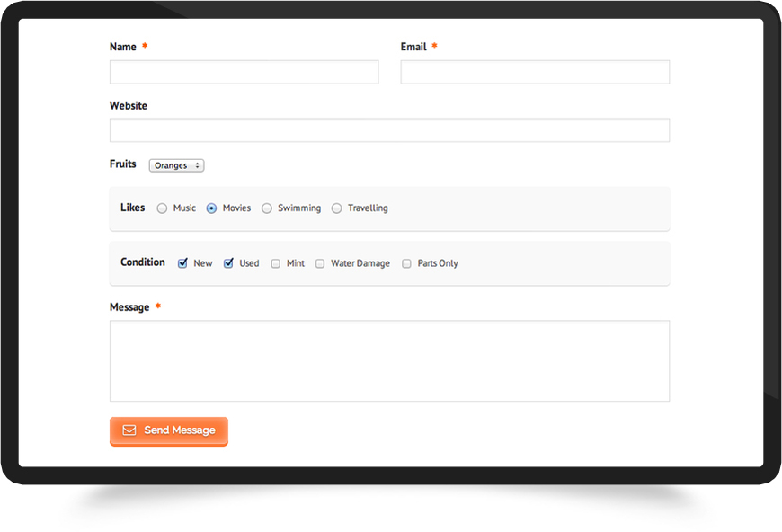This screenshot has width=782, height=532.
Task: Click the Name field label
Action: [123, 47]
